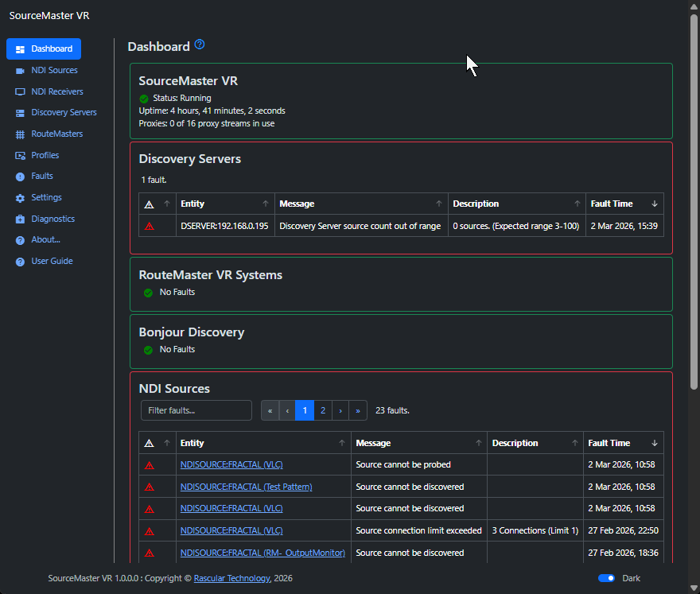Open the FRACTAL (VLC) link with connection limit exceeded
The image size is (700, 594).
tap(231, 530)
